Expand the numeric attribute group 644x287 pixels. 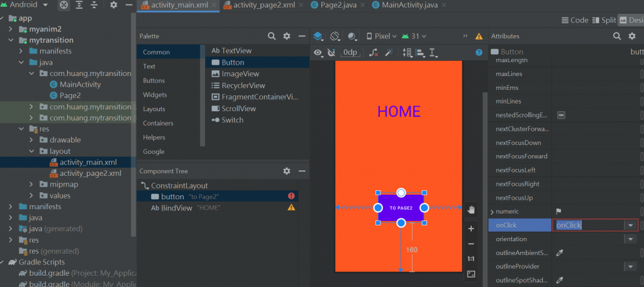click(x=492, y=212)
